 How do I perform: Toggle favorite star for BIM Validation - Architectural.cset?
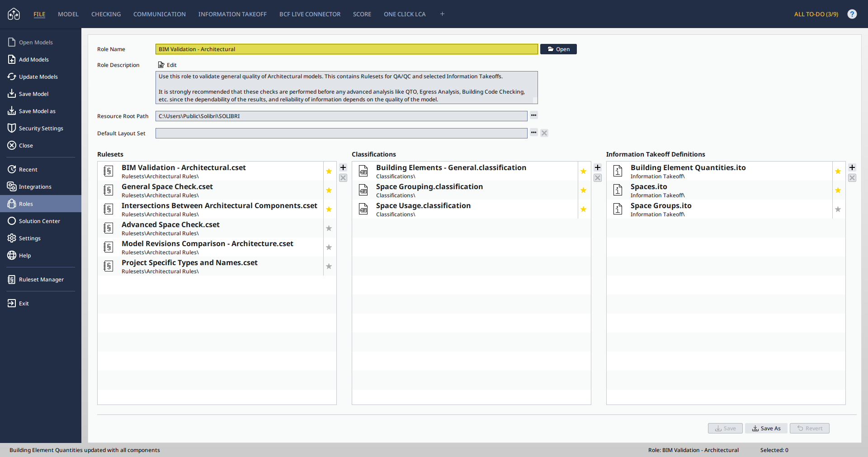coord(329,171)
